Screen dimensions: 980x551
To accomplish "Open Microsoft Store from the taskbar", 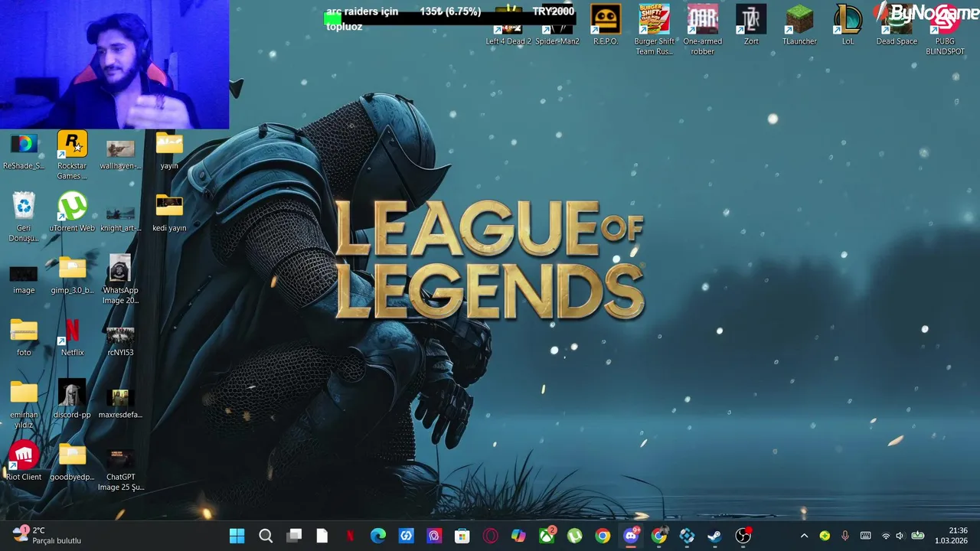I will click(462, 536).
